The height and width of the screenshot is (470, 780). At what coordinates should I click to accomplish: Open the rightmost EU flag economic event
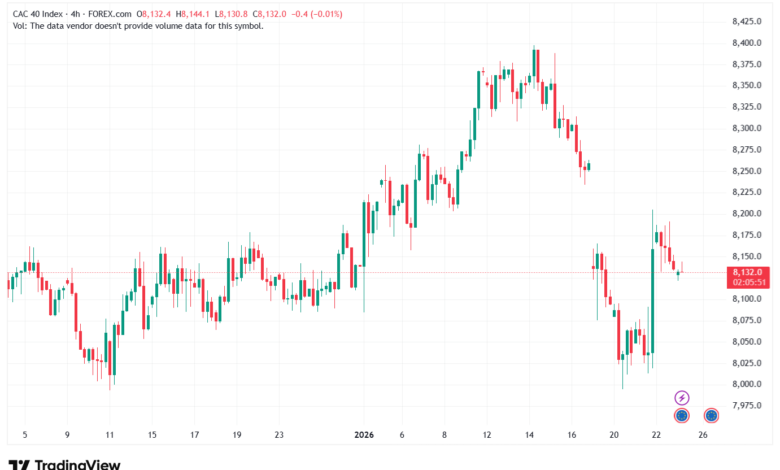tap(711, 415)
